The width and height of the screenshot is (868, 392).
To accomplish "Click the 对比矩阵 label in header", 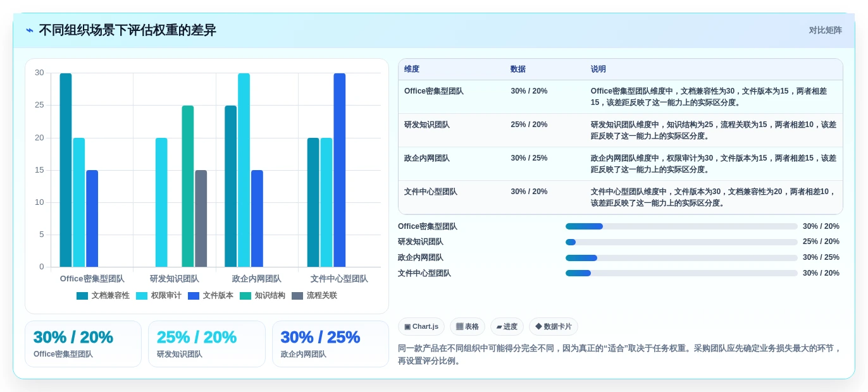I will [x=825, y=30].
